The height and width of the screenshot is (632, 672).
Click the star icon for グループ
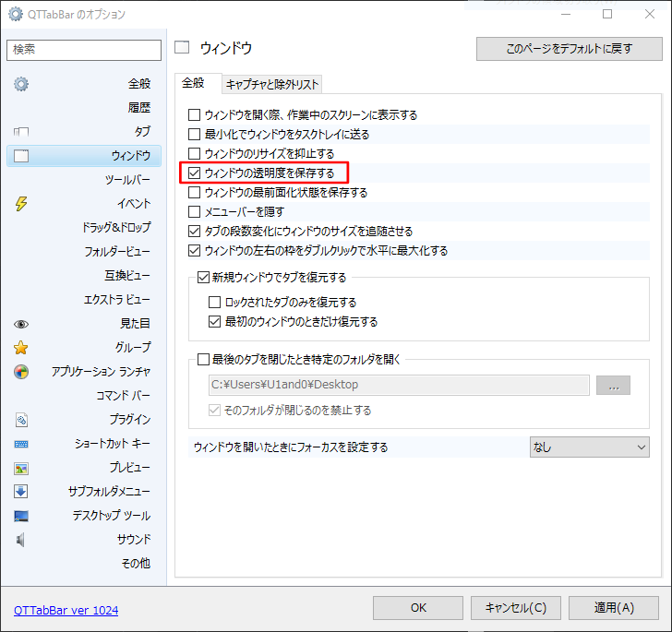pos(21,348)
